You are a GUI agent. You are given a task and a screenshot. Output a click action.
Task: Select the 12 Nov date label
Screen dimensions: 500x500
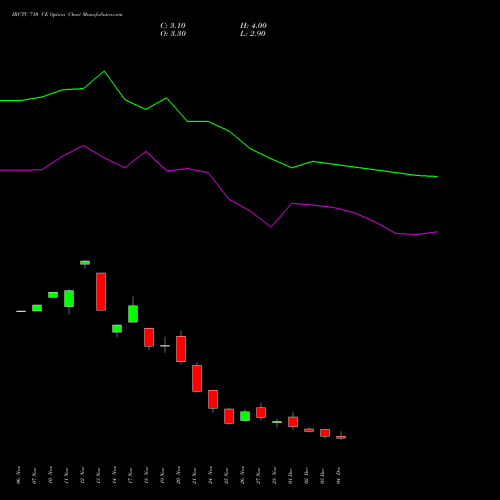click(x=82, y=475)
